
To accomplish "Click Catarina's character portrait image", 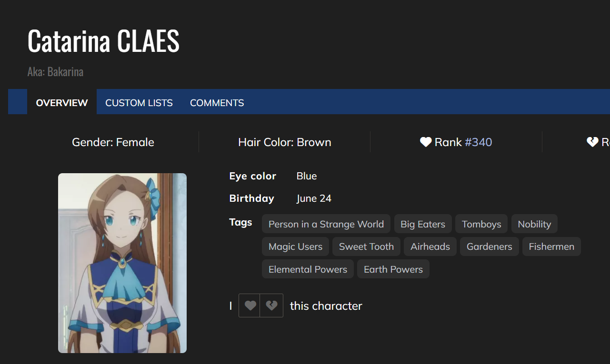I will (x=122, y=263).
